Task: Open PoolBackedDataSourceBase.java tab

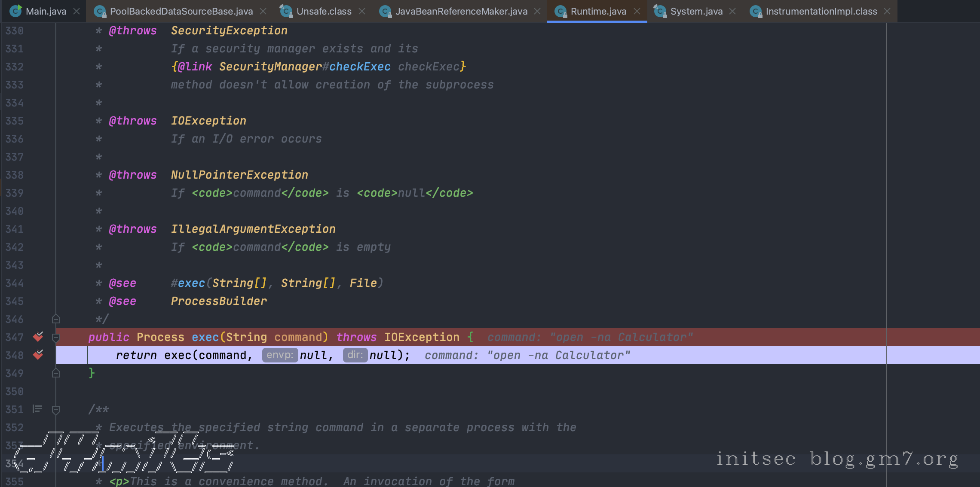Action: (x=181, y=11)
